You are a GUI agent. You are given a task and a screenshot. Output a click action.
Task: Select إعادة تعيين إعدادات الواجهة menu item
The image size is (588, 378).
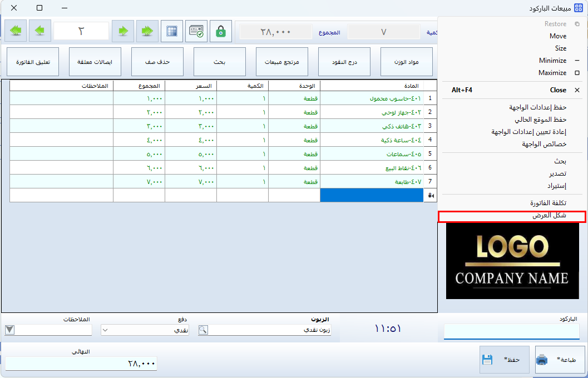click(512, 132)
